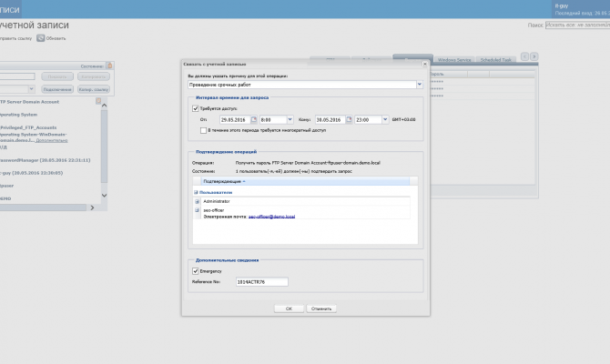Click the orange lock icon beside Состояние
The width and height of the screenshot is (610, 364).
(109, 66)
